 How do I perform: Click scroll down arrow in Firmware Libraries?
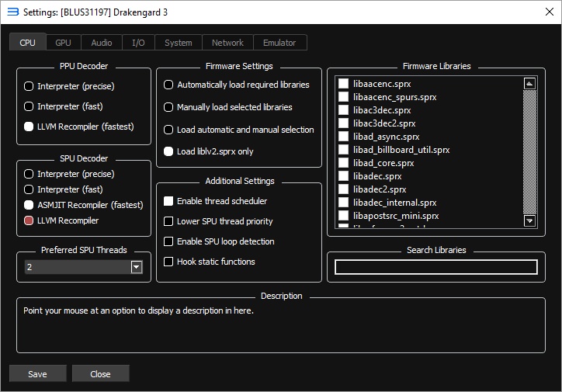coord(529,220)
